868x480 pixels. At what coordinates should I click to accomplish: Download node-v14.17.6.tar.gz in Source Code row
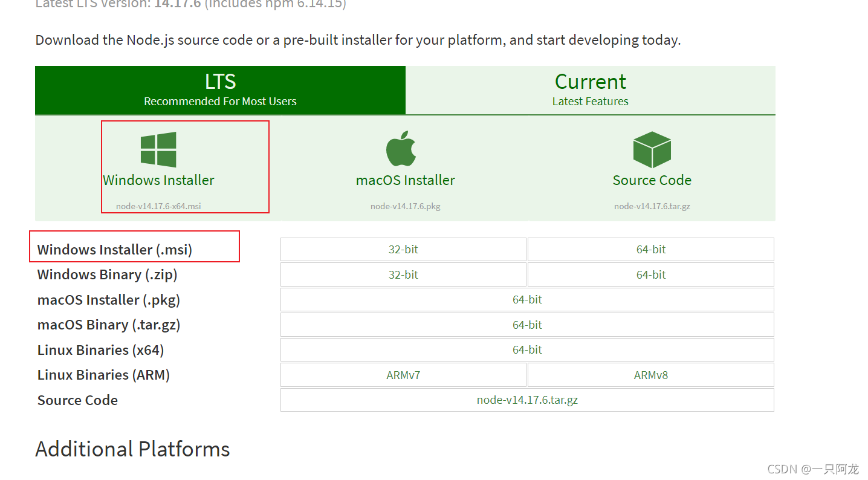tap(527, 400)
